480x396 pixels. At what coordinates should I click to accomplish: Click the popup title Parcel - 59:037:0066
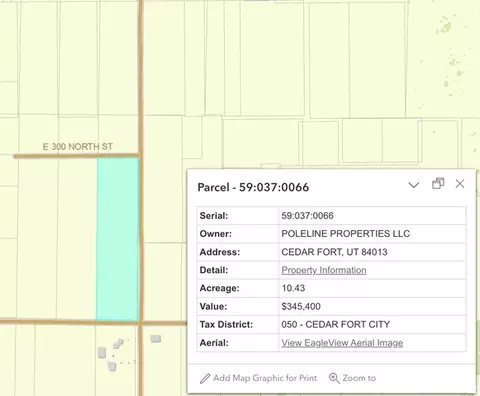(253, 187)
